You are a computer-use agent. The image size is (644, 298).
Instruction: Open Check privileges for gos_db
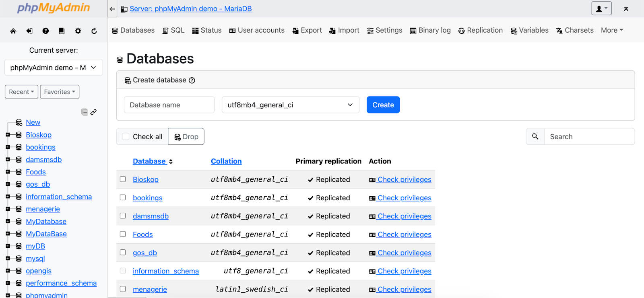[x=404, y=253]
